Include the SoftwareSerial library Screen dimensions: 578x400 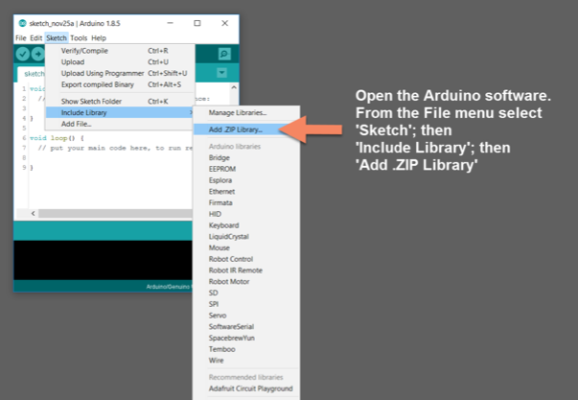point(246,326)
